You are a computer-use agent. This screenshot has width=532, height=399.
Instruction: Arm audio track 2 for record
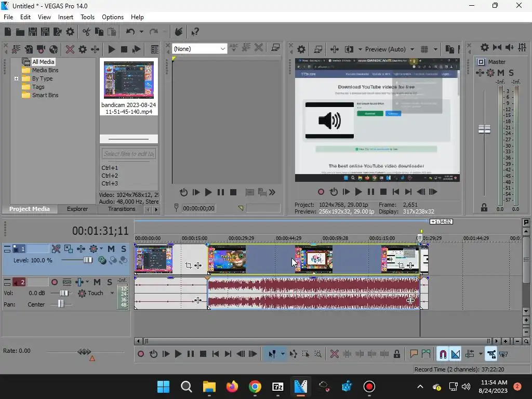54,282
